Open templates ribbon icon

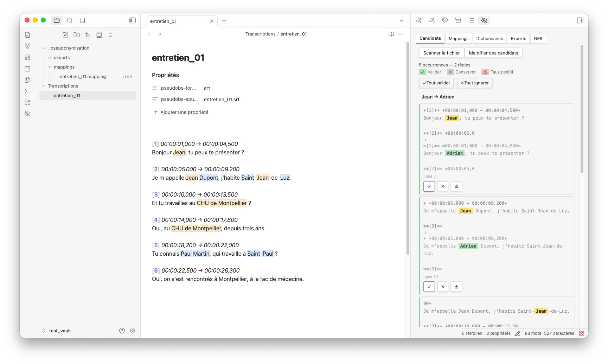pyautogui.click(x=27, y=80)
